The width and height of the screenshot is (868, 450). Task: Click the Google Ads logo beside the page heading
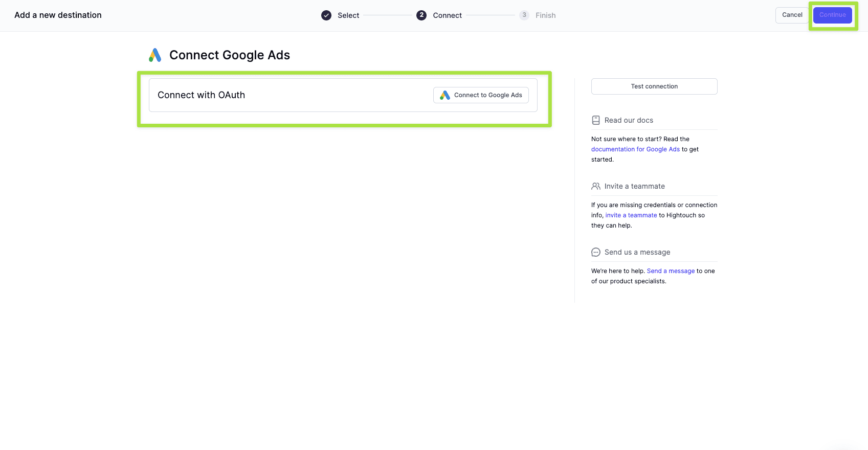(155, 55)
